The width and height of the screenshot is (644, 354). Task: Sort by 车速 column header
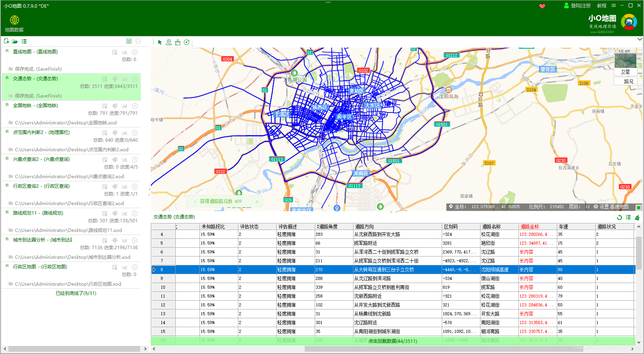point(576,227)
